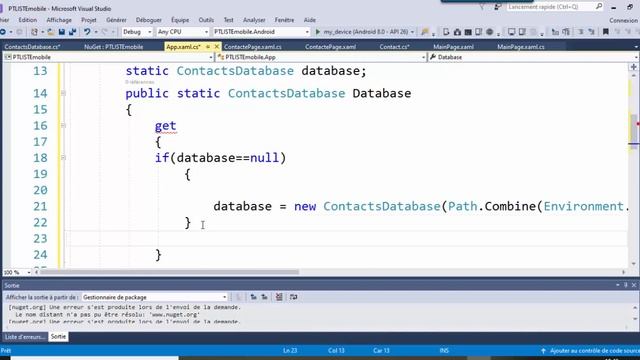Click the new project icon in toolbar
The image size is (640, 360).
(x=34, y=32)
